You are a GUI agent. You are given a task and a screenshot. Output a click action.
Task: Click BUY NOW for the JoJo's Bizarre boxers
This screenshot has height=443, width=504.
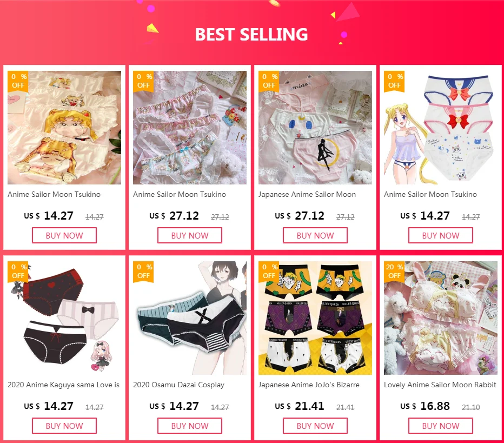click(x=315, y=426)
